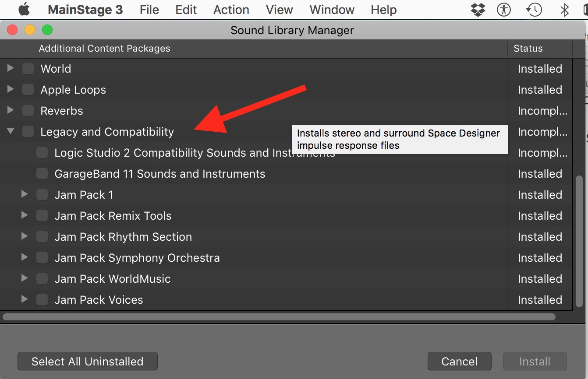Image resolution: width=588 pixels, height=379 pixels.
Task: Select the Jam Pack WorldMusic label
Action: [x=113, y=279]
